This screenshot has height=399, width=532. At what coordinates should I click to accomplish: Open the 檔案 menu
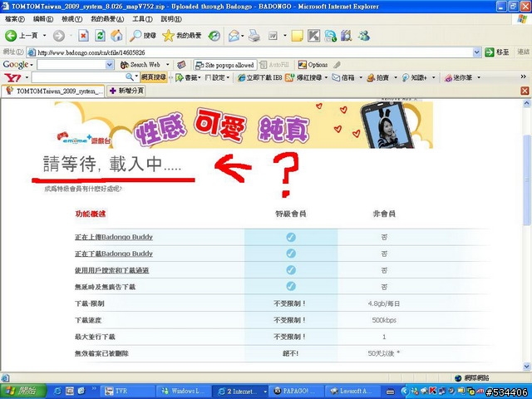click(15, 19)
